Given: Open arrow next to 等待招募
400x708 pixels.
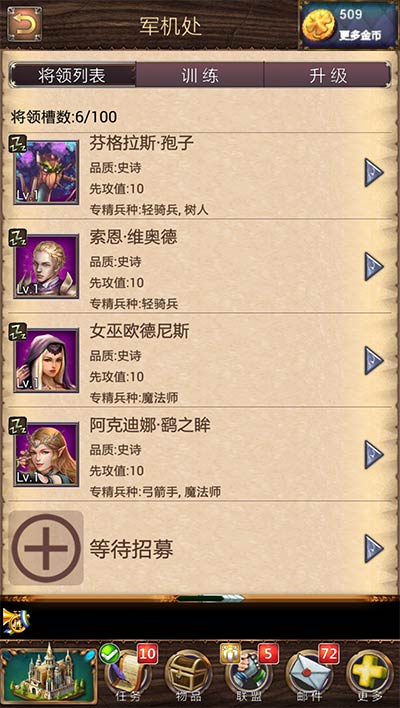Looking at the screenshot, I should pos(374,549).
